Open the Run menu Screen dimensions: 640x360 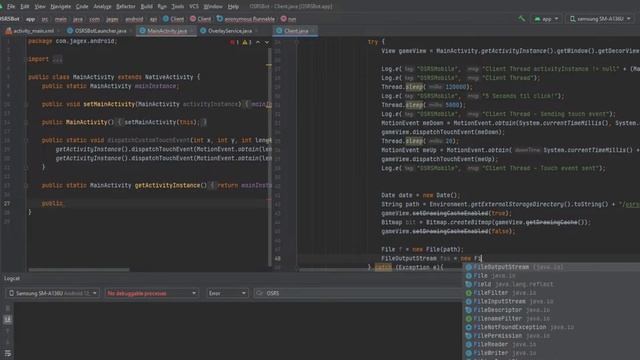tap(162, 7)
